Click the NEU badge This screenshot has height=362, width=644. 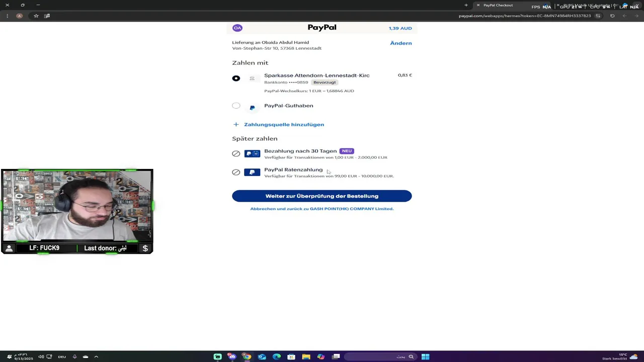[347, 151]
